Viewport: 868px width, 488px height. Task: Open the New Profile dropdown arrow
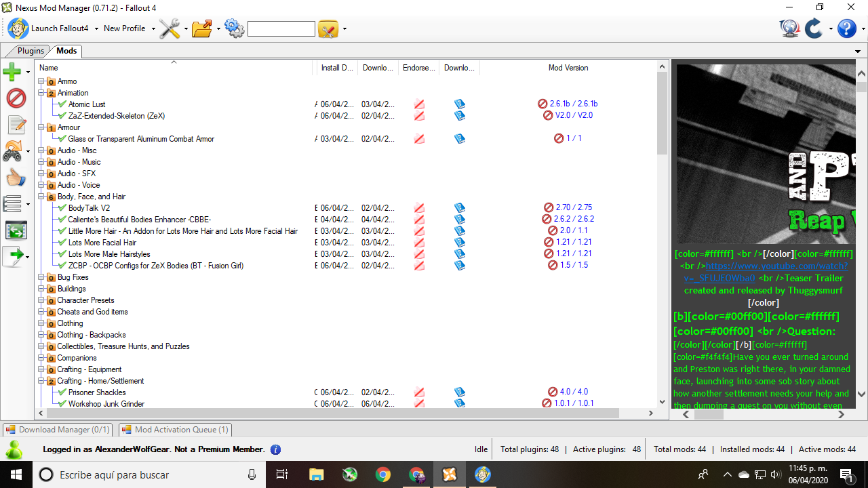pos(153,29)
